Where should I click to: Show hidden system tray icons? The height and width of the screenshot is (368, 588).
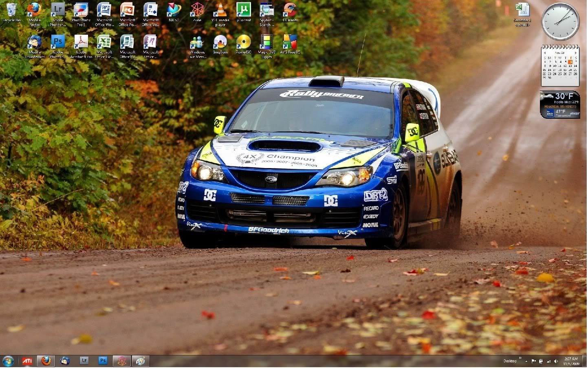tap(526, 361)
